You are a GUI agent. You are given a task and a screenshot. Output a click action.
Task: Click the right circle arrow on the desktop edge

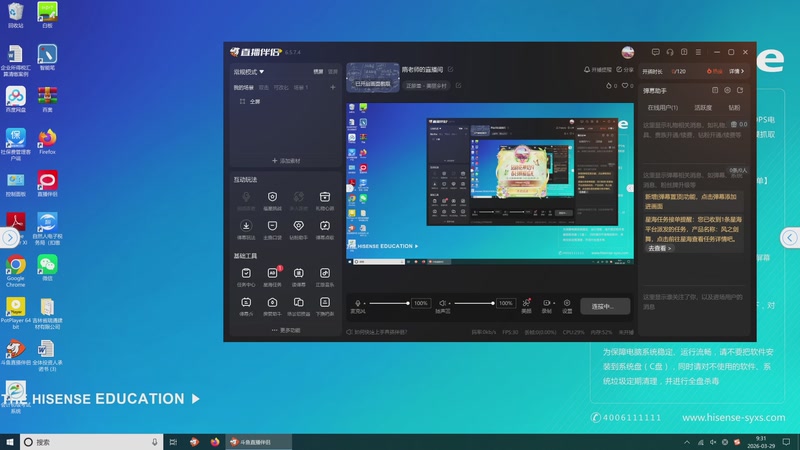[x=790, y=238]
